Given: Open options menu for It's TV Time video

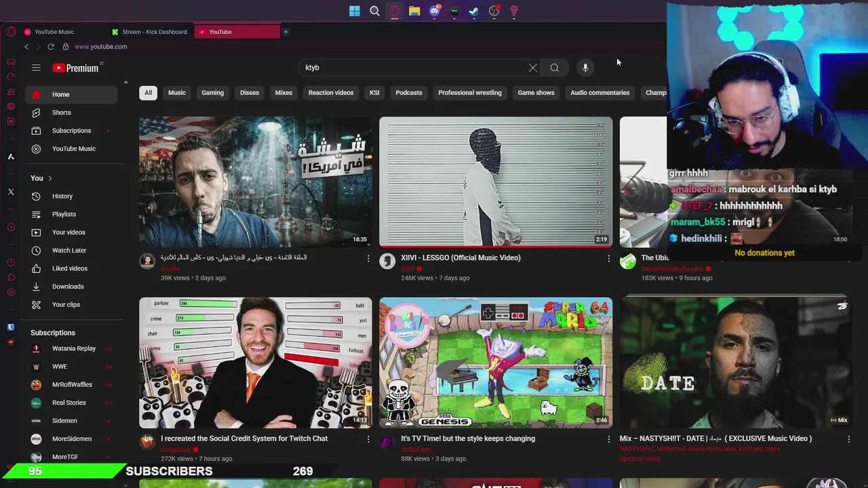Looking at the screenshot, I should (x=608, y=439).
